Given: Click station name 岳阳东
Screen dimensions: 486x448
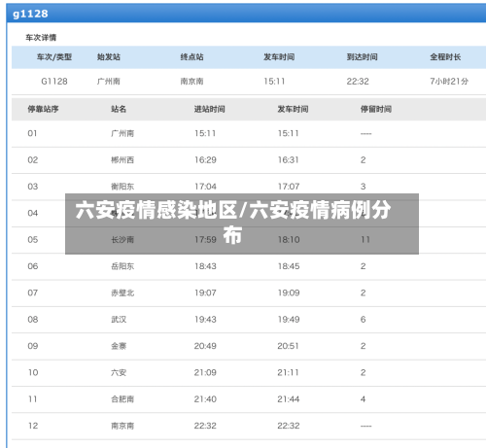Looking at the screenshot, I should point(122,266).
